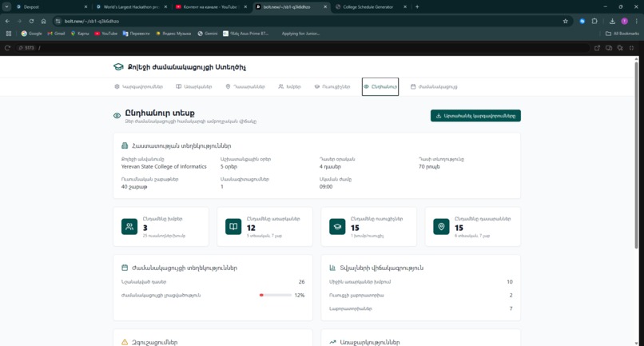Open the schedule tab with the calendar icon
Image resolution: width=644 pixels, height=346 pixels.
tap(434, 87)
